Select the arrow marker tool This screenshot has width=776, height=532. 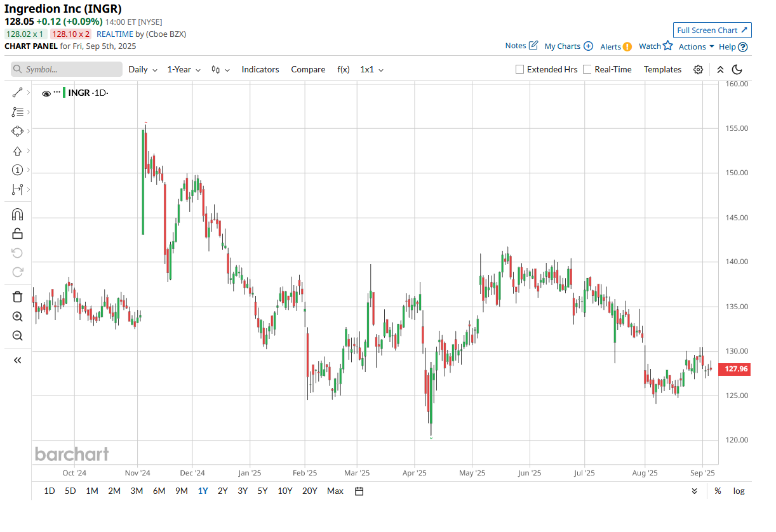(17, 151)
